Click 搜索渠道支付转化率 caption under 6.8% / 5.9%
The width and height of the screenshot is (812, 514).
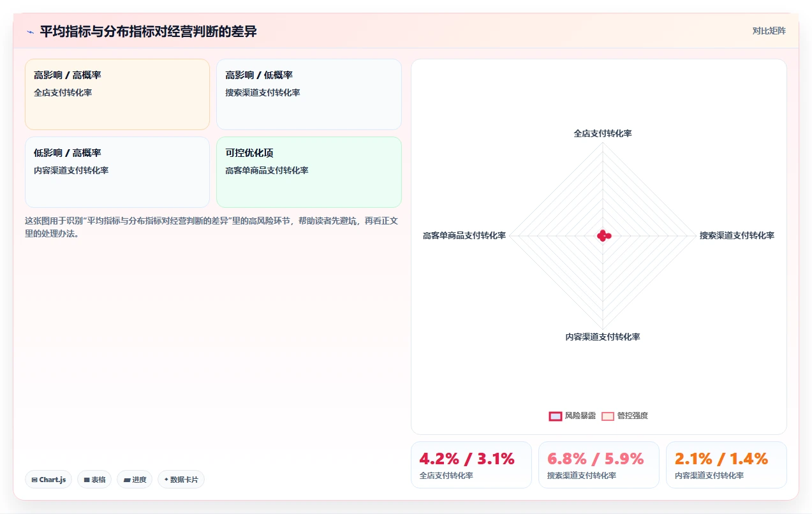582,476
